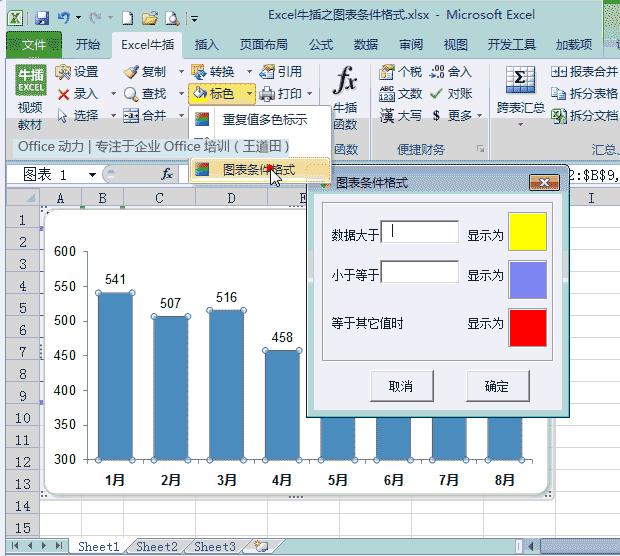
Task: Click the 取消 button in dialog
Action: (x=401, y=386)
